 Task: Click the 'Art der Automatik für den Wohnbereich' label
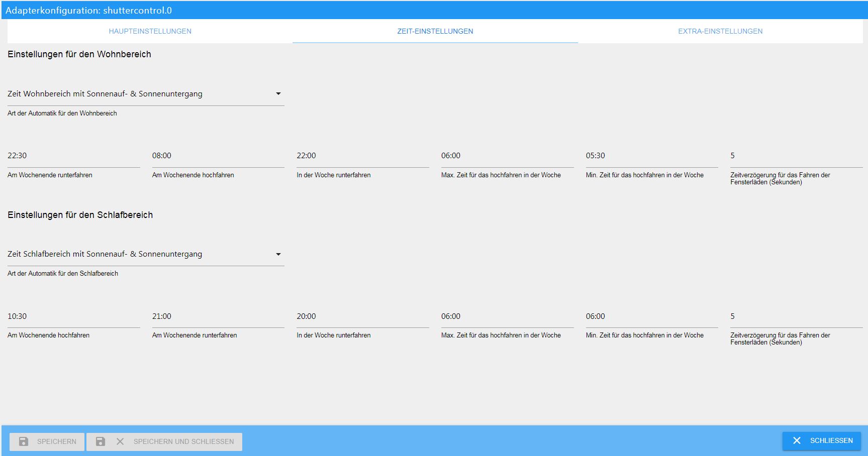click(62, 113)
